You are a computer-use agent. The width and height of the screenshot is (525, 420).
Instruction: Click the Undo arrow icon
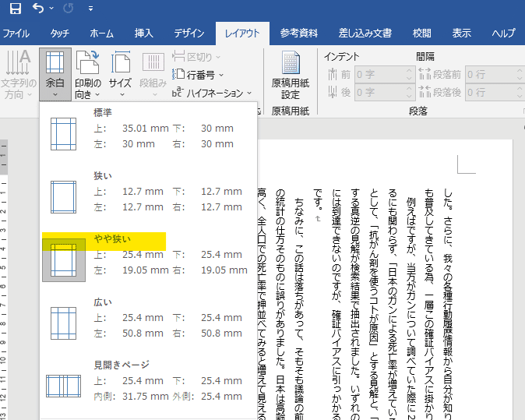38,8
